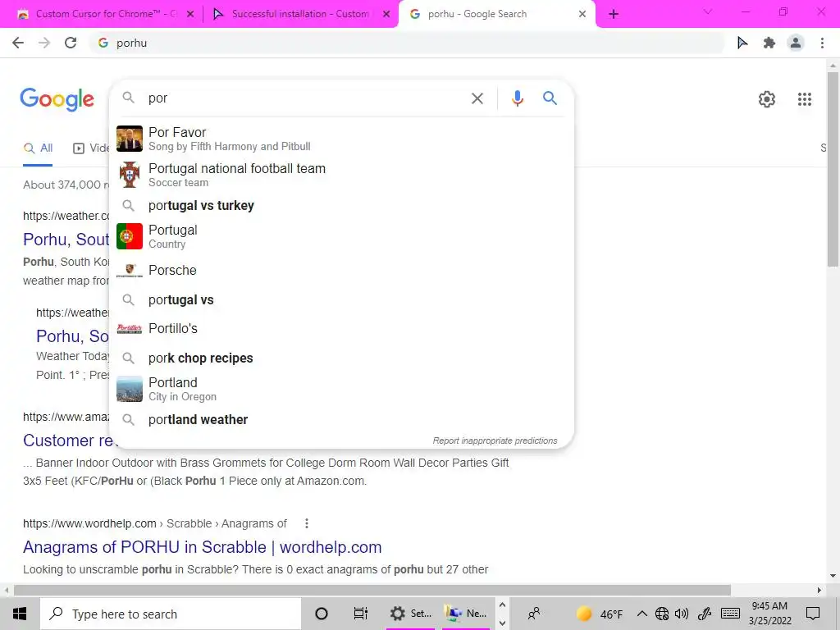This screenshot has width=840, height=630.
Task: Open the Windows Start menu
Action: 20,614
